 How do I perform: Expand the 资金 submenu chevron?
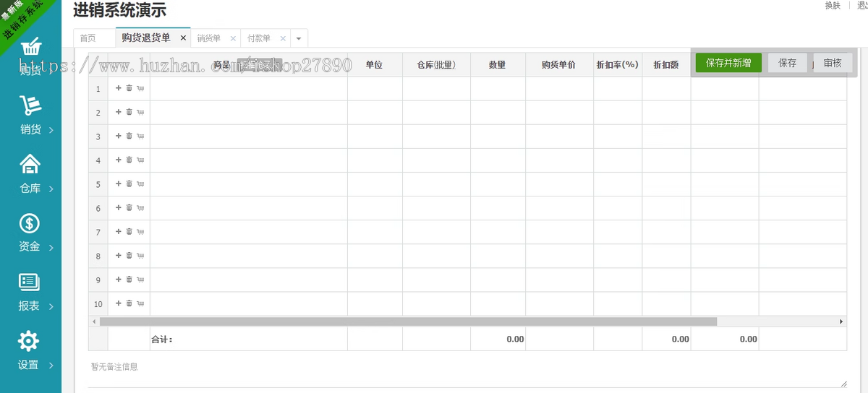[51, 248]
